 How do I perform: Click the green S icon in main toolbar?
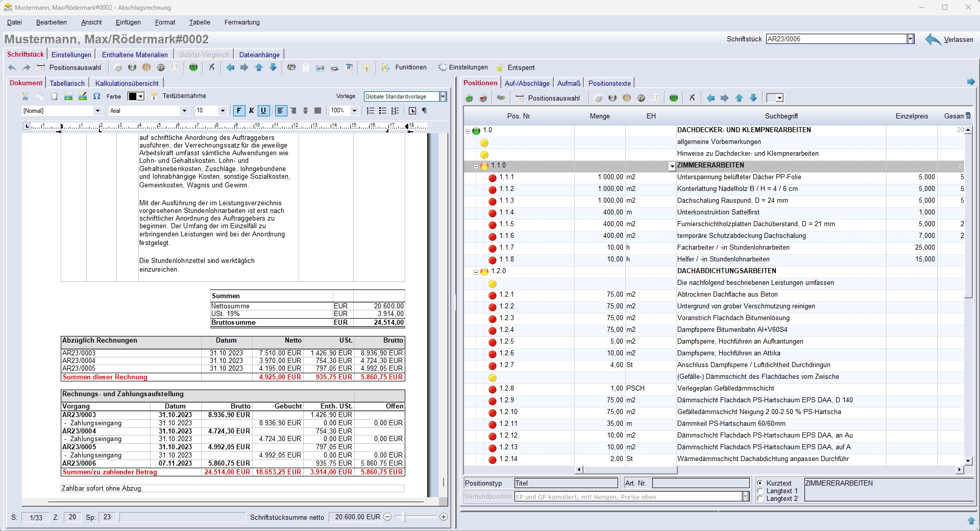(x=193, y=67)
